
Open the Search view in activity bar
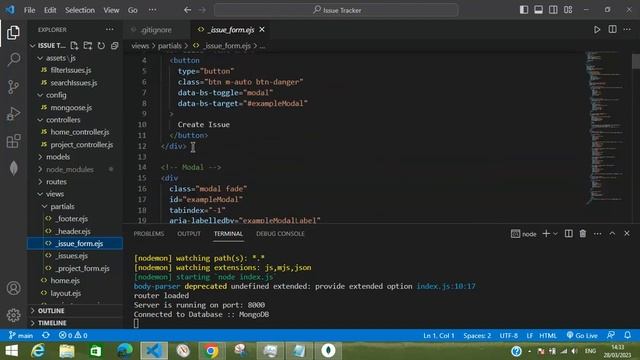coord(13,60)
